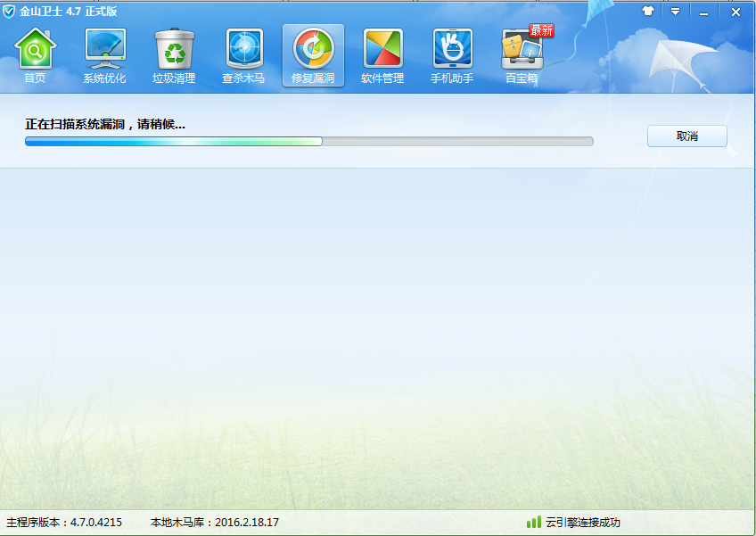Close the 金山卫士 window
This screenshot has height=536, width=756.
coord(735,12)
